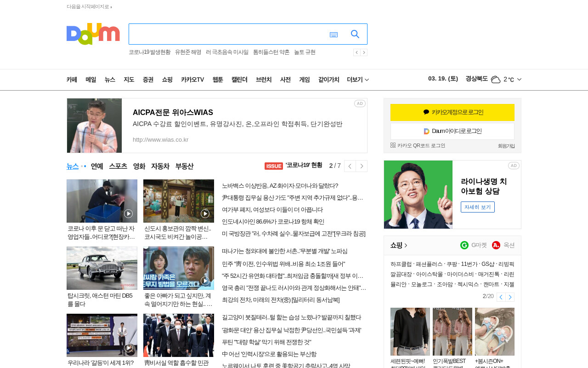The height and width of the screenshot is (368, 588).
Task: Show next trending search keywords
Action: pyautogui.click(x=364, y=52)
